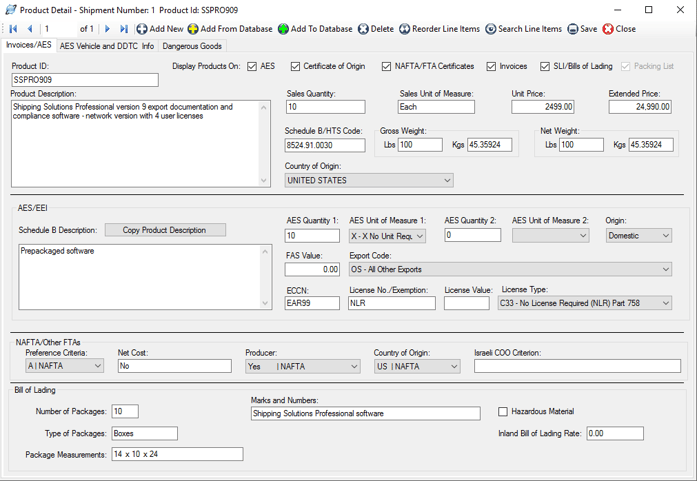Image resolution: width=697 pixels, height=481 pixels.
Task: Click the app icon in title bar
Action: pos(11,10)
